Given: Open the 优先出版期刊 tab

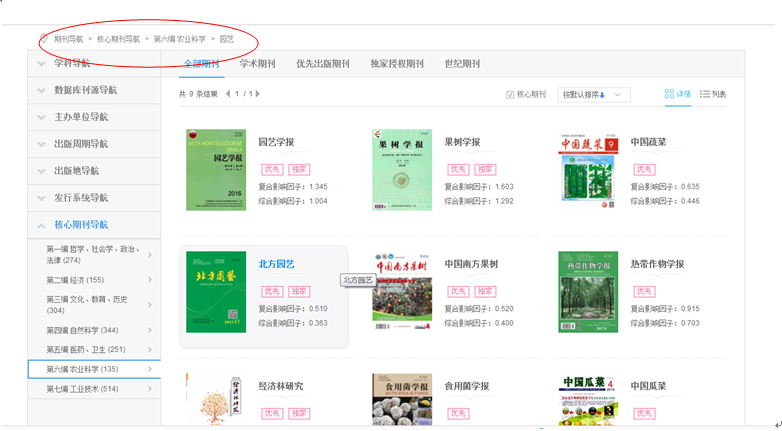Looking at the screenshot, I should pos(322,63).
